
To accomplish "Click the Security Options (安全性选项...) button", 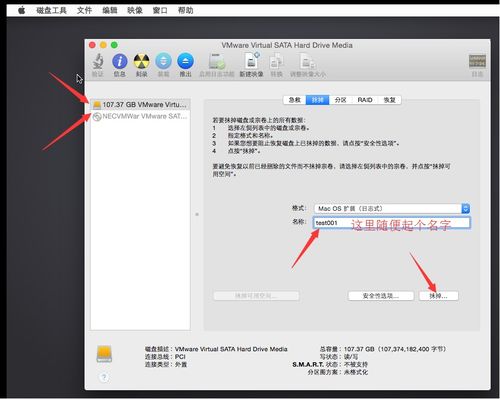I will pos(381,296).
